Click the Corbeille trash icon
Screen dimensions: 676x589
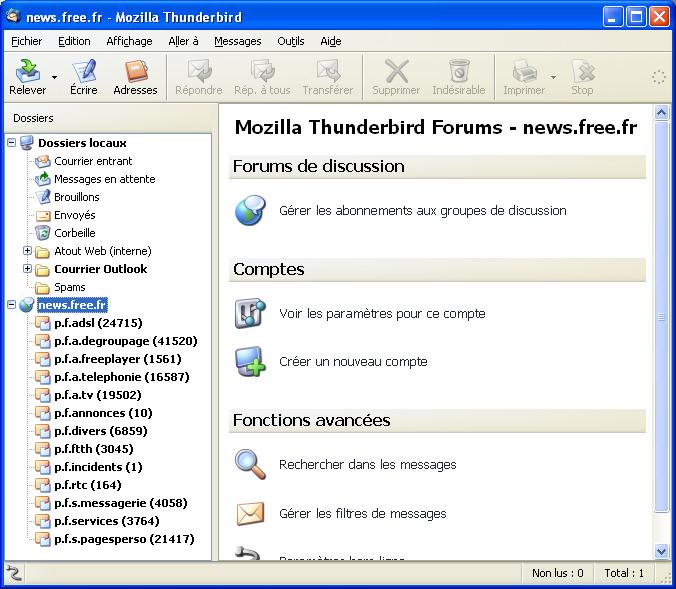[43, 233]
